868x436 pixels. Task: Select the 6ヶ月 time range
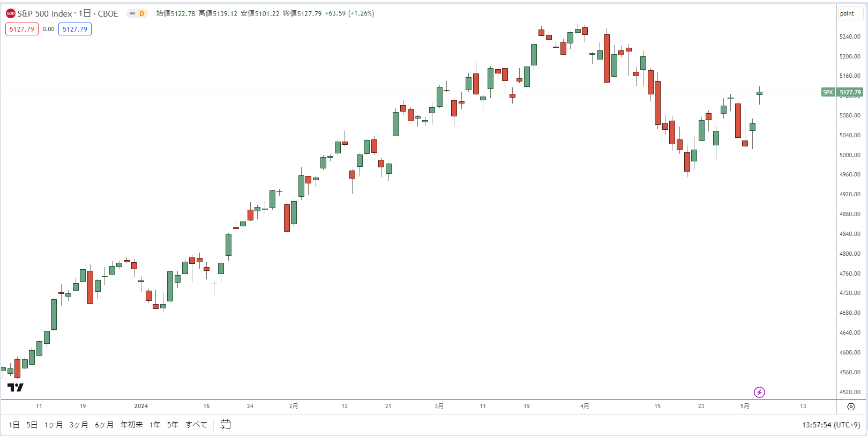click(104, 425)
